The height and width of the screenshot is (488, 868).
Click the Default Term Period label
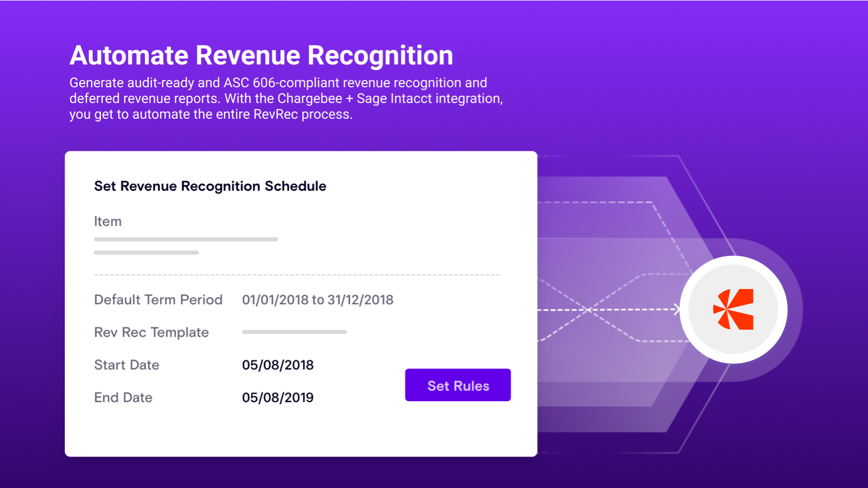tap(158, 300)
